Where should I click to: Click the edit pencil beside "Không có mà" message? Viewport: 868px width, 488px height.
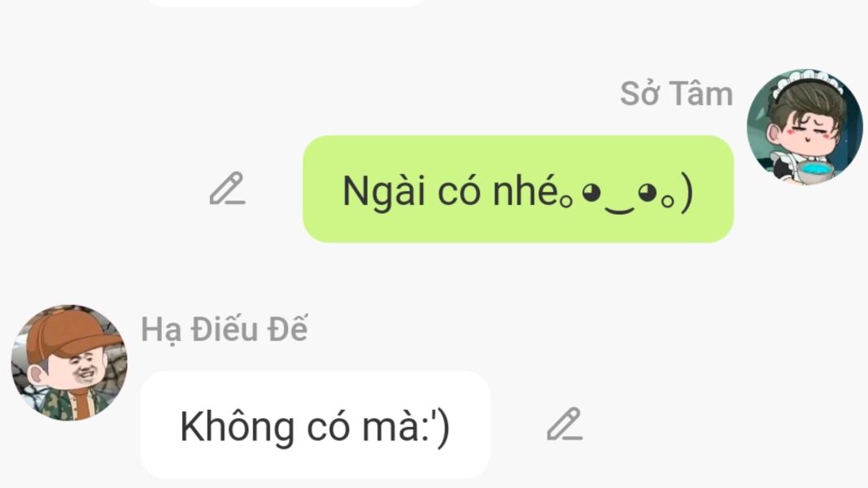pos(565,425)
